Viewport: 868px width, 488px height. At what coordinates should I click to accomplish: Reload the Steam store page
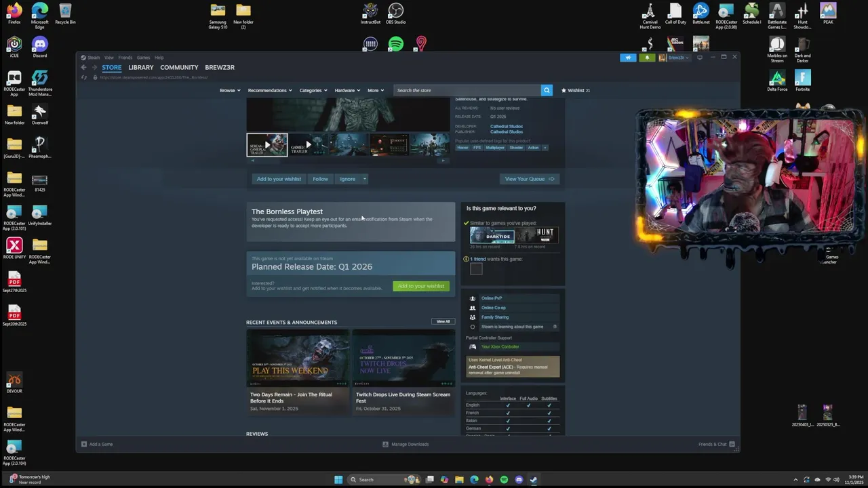tap(84, 77)
